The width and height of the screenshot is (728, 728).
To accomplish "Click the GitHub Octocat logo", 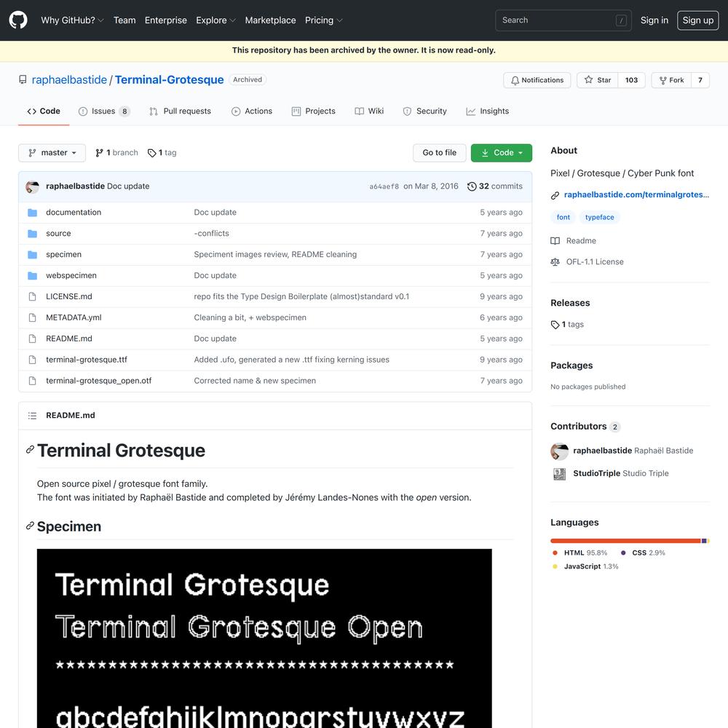I will coord(18,20).
